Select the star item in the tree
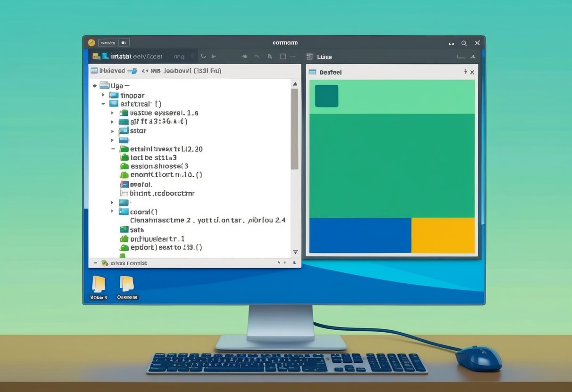The width and height of the screenshot is (572, 392). point(137,131)
